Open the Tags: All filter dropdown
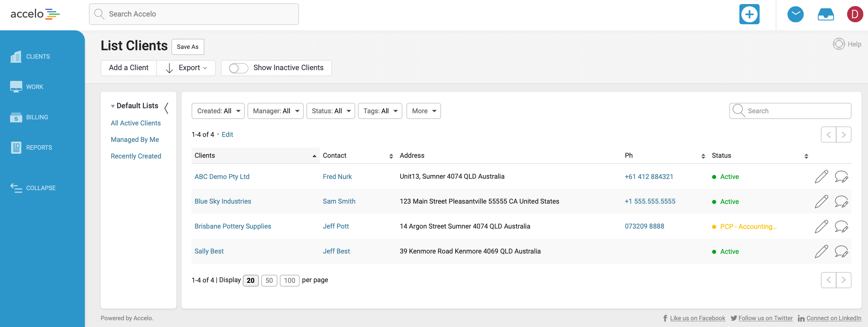This screenshot has height=327, width=868. pyautogui.click(x=380, y=111)
